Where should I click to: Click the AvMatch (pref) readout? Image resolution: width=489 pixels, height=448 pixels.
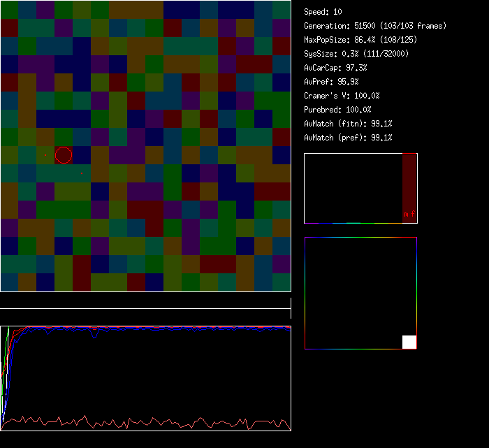tap(348, 138)
